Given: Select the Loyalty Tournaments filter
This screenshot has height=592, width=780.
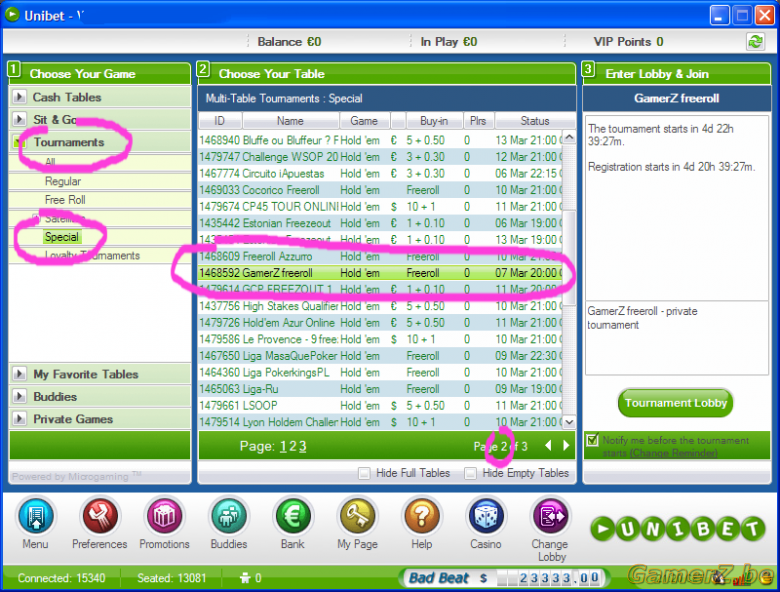Looking at the screenshot, I should 93,256.
